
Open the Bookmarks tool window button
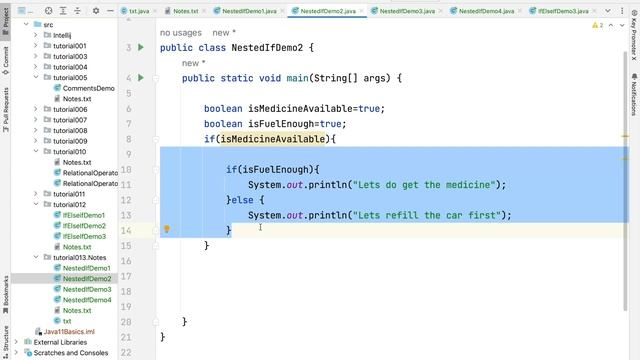[x=5, y=295]
